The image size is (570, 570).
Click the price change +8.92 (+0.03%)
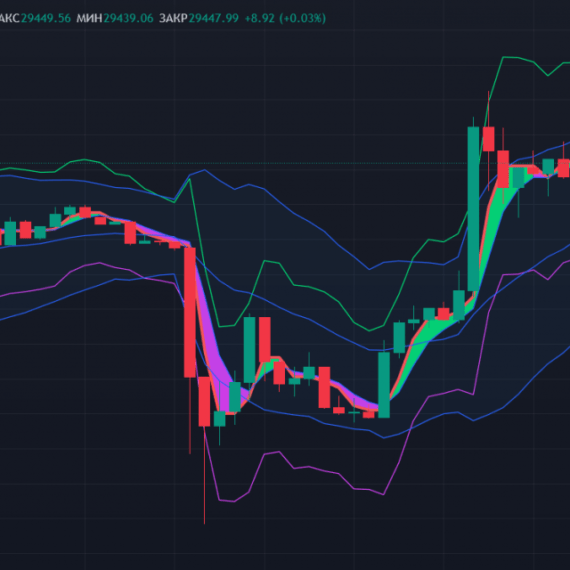point(285,18)
